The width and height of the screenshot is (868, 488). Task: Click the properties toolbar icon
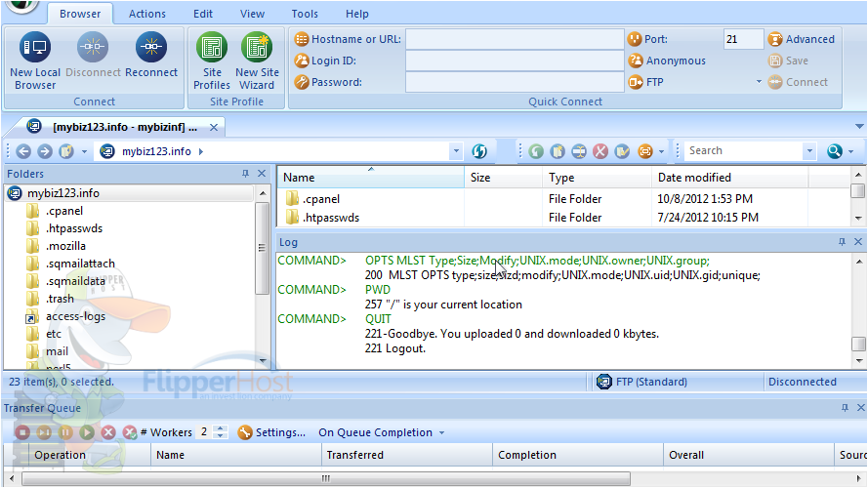(x=622, y=151)
